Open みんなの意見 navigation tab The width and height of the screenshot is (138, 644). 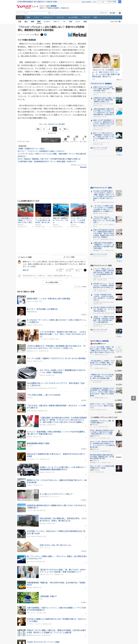click(x=73, y=17)
